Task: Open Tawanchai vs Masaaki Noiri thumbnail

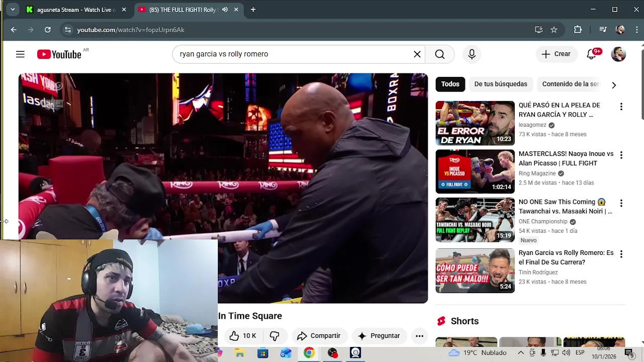Action: pos(475,220)
